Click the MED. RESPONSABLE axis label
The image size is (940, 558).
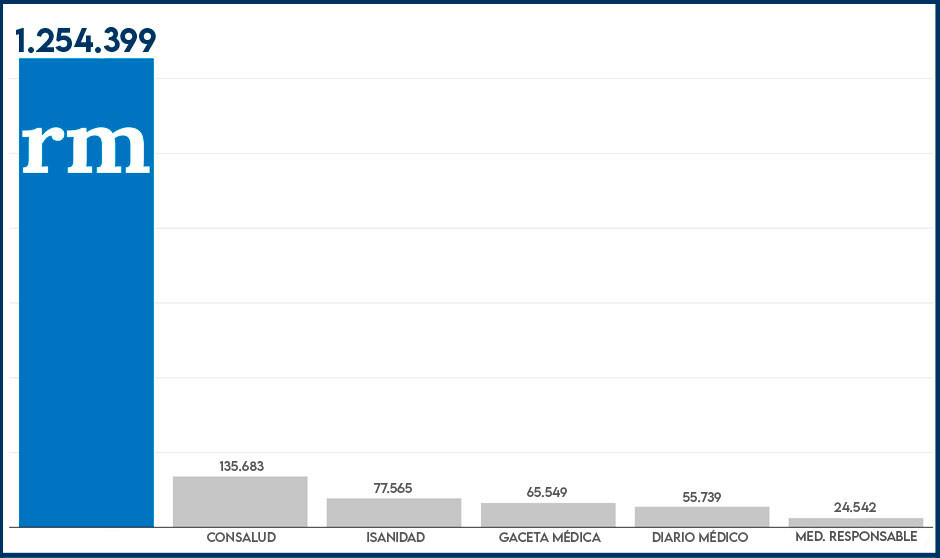pyautogui.click(x=856, y=538)
